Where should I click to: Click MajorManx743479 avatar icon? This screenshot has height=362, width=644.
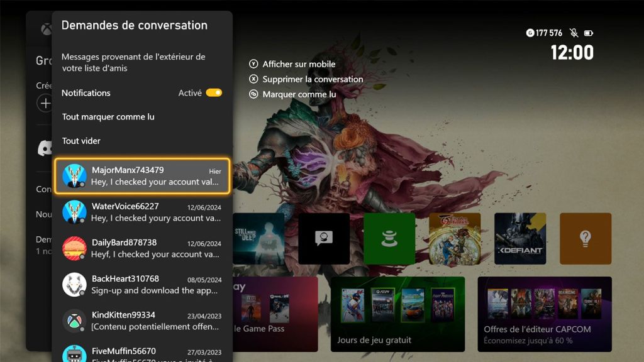74,176
